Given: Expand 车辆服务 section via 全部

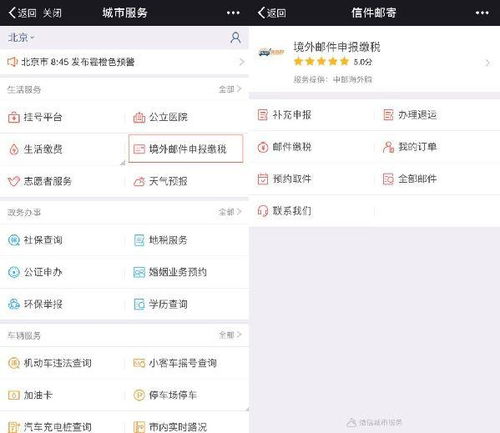Looking at the screenshot, I should [230, 334].
